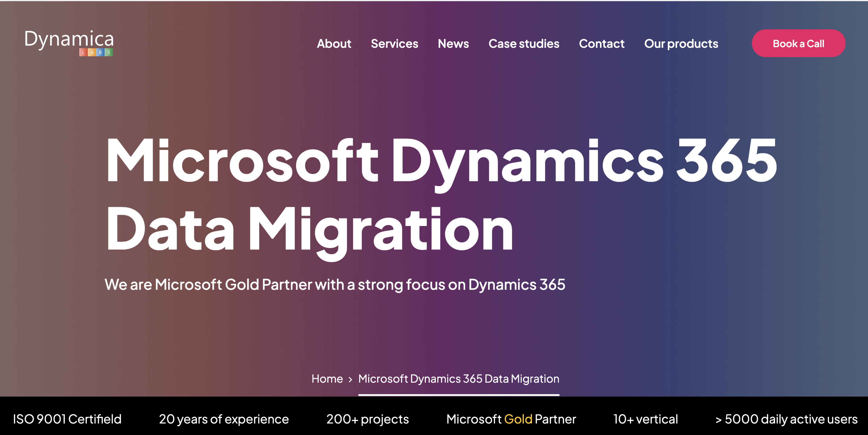Open the About navigation menu item
The width and height of the screenshot is (868, 435).
334,44
